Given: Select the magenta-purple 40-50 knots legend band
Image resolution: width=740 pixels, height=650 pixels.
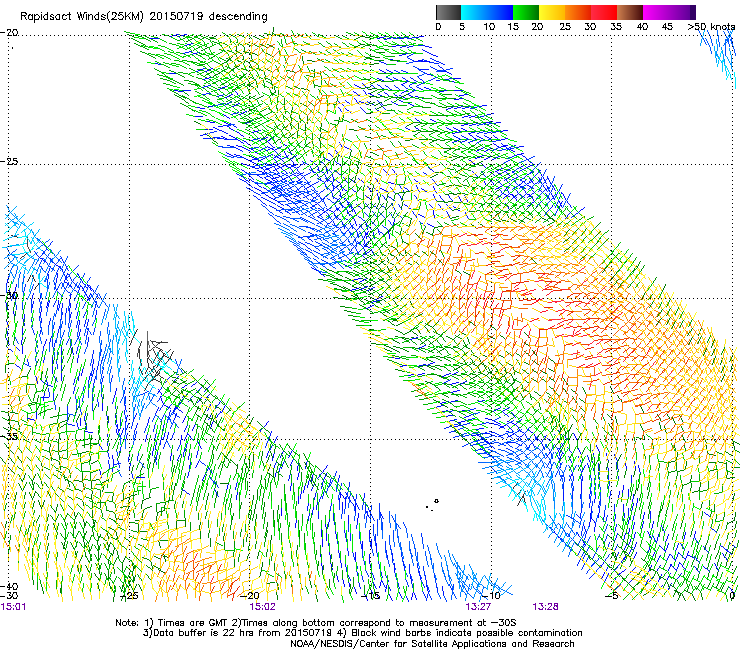Looking at the screenshot, I should 669,12.
